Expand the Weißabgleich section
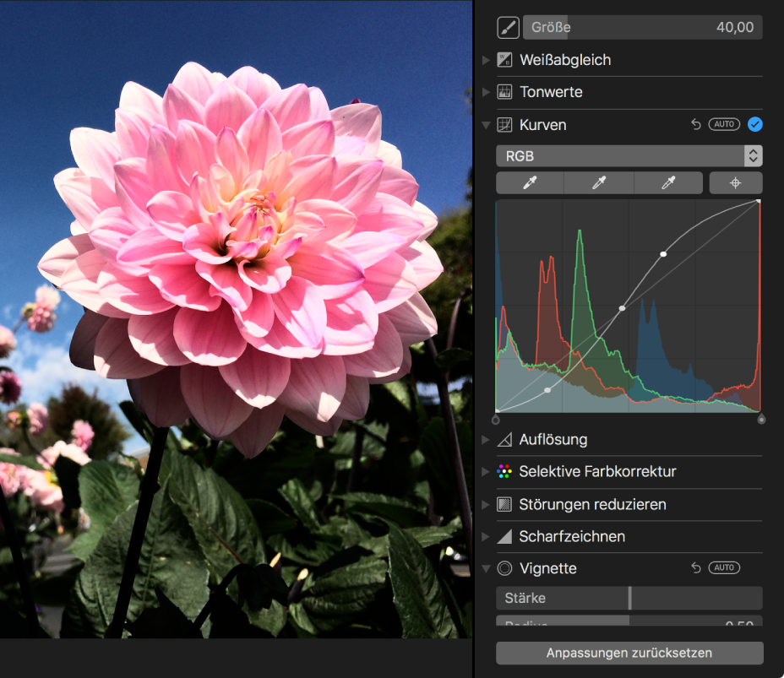Screen dimensions: 784x678 (485, 60)
